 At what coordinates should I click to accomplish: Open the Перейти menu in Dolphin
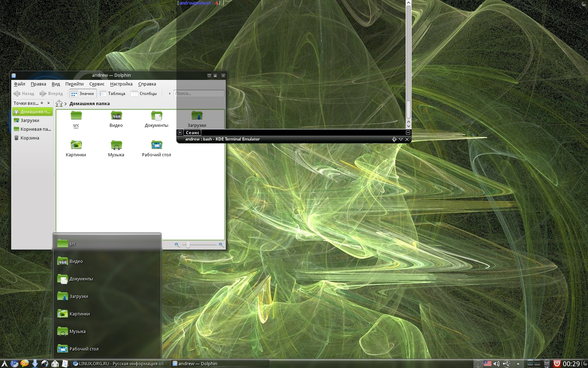click(x=75, y=84)
